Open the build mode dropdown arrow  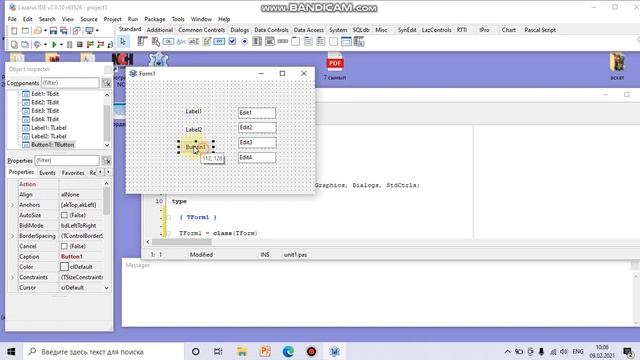(45, 44)
